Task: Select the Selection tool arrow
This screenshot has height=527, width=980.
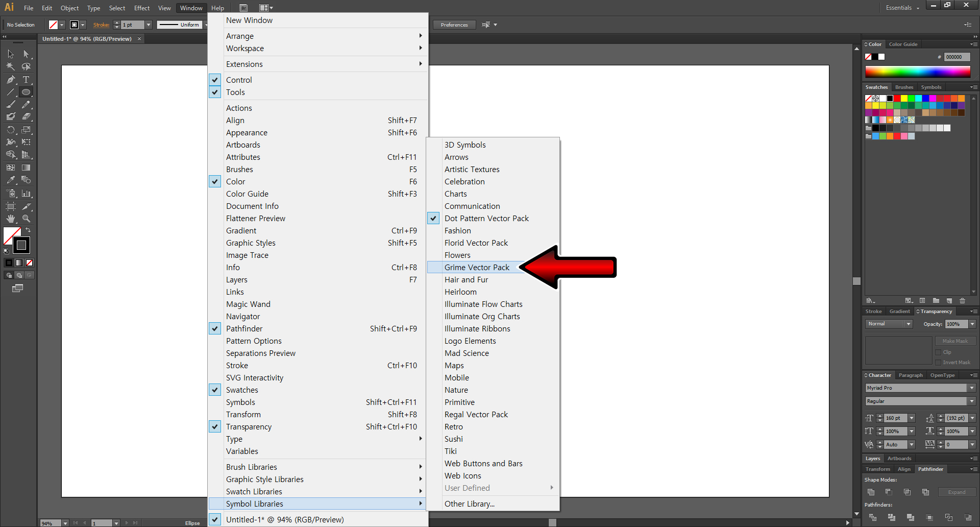Action: point(10,54)
